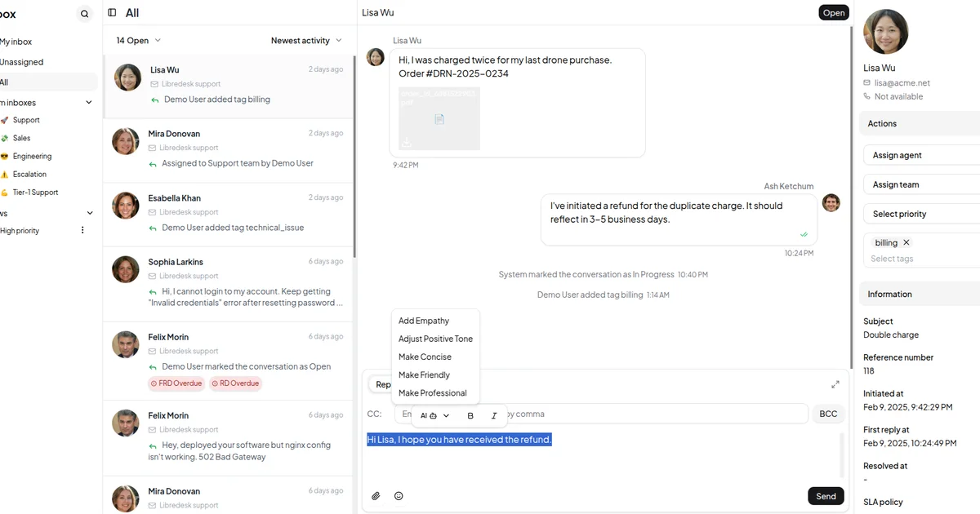Open Lisa Wu's conversation in the list
The image size is (980, 514).
228,86
